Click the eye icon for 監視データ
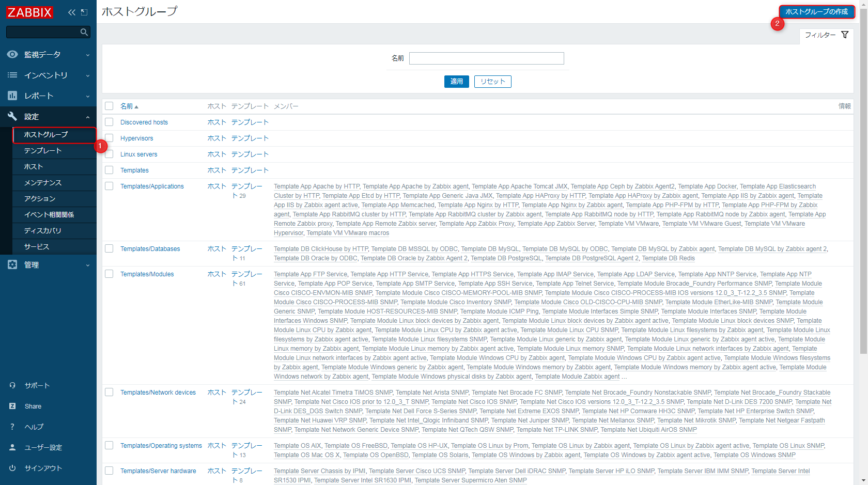The width and height of the screenshot is (868, 485). pos(12,54)
